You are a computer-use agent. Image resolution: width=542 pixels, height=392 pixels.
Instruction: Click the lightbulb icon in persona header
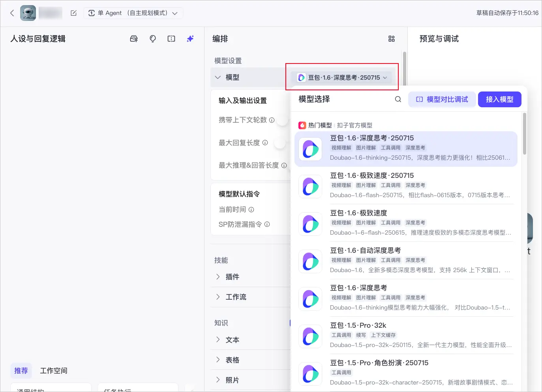[153, 39]
